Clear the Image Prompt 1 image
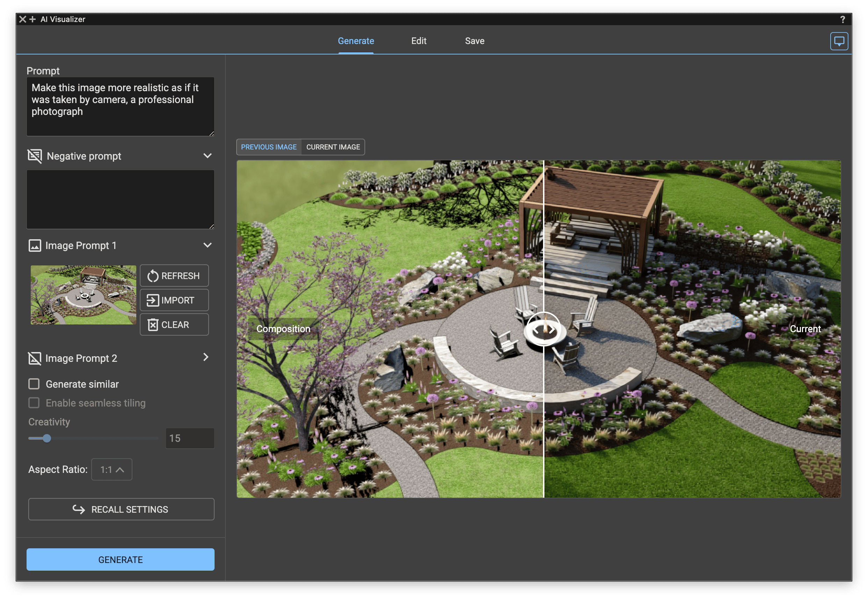 174,324
